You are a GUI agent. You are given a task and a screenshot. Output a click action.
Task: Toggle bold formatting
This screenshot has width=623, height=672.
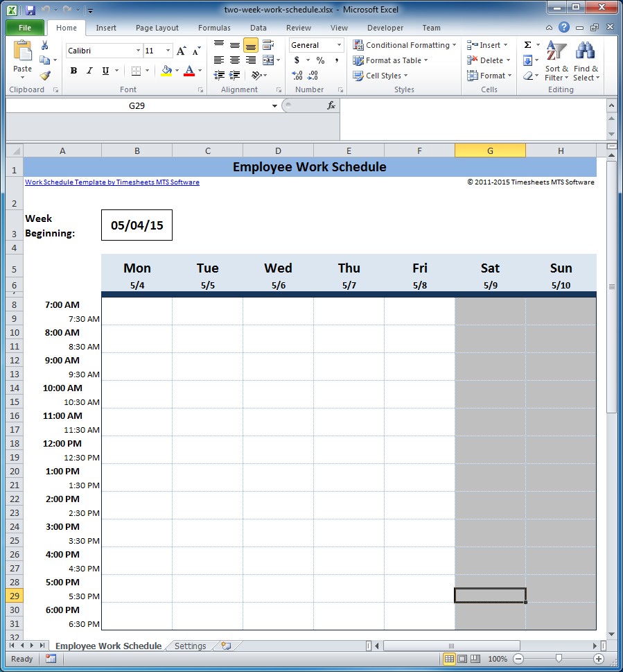73,71
